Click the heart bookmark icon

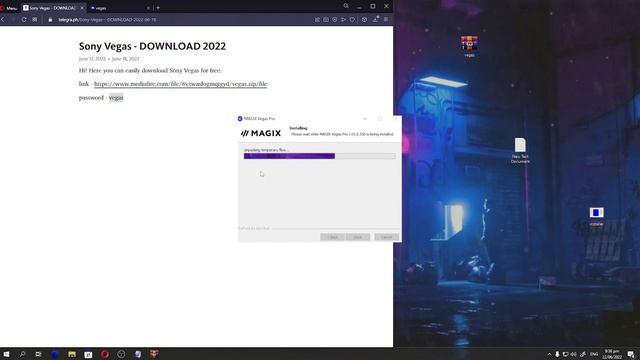coord(352,20)
